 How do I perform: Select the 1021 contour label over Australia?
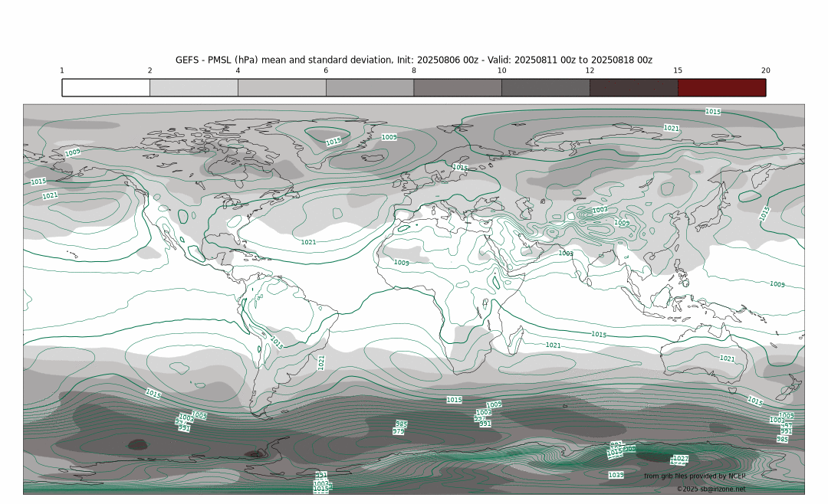tap(727, 358)
